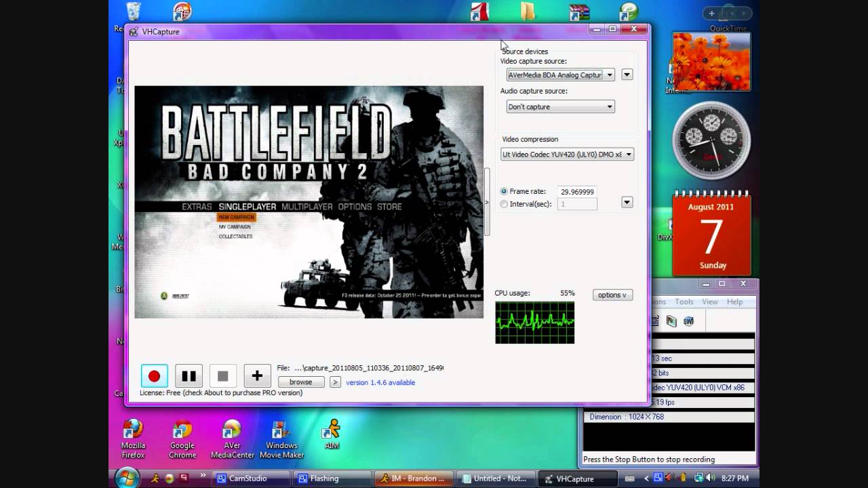The image size is (868, 488).
Task: Click the AVI/film icon in CamStudio toolbar
Action: (x=671, y=321)
